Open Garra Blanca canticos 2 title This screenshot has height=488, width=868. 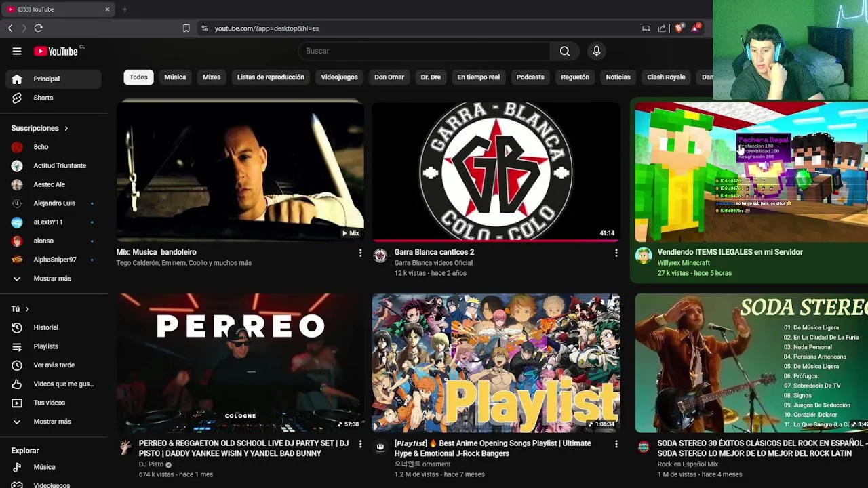434,252
